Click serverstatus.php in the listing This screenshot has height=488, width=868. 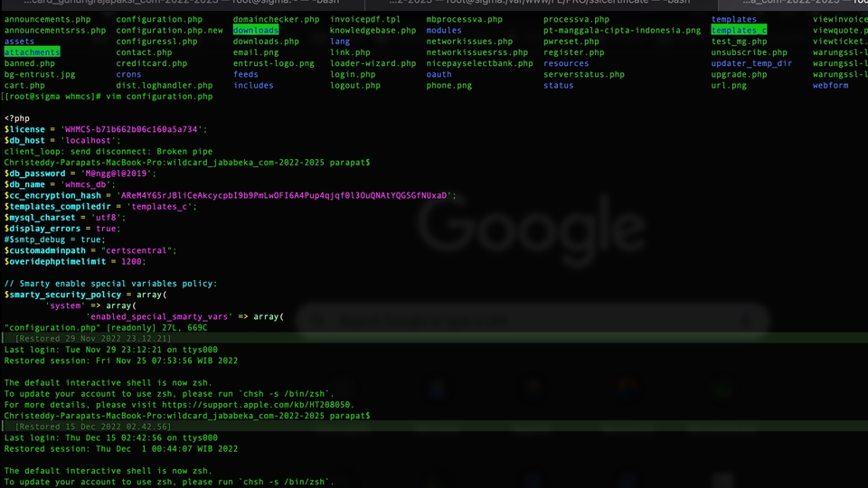584,75
